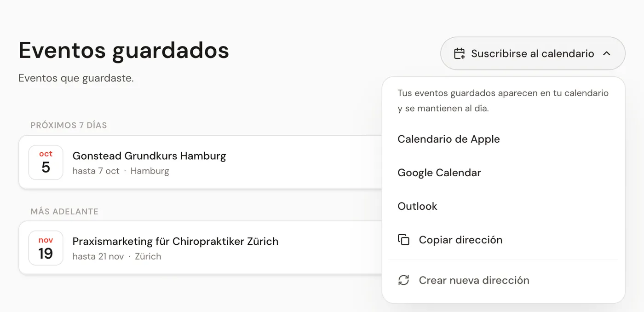The image size is (644, 312).
Task: Click the calendar-plus icon in subscribe button
Action: (459, 53)
